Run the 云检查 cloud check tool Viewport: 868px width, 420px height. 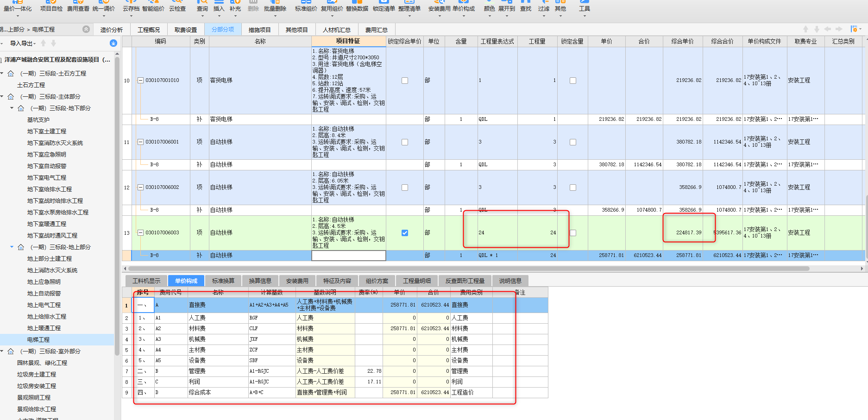coord(177,6)
